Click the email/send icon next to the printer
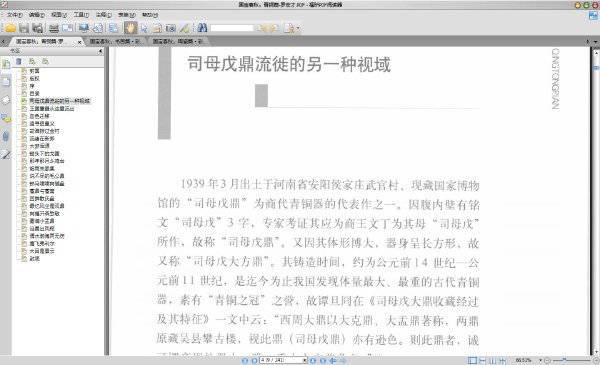Image resolution: width=600 pixels, height=365 pixels. (67, 28)
